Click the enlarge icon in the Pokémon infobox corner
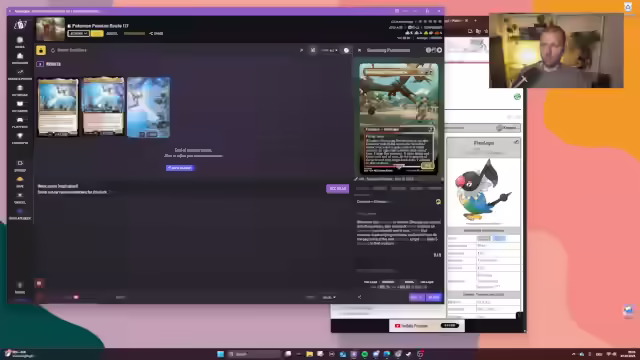Screen dimensions: 640x360 [x=516, y=142]
